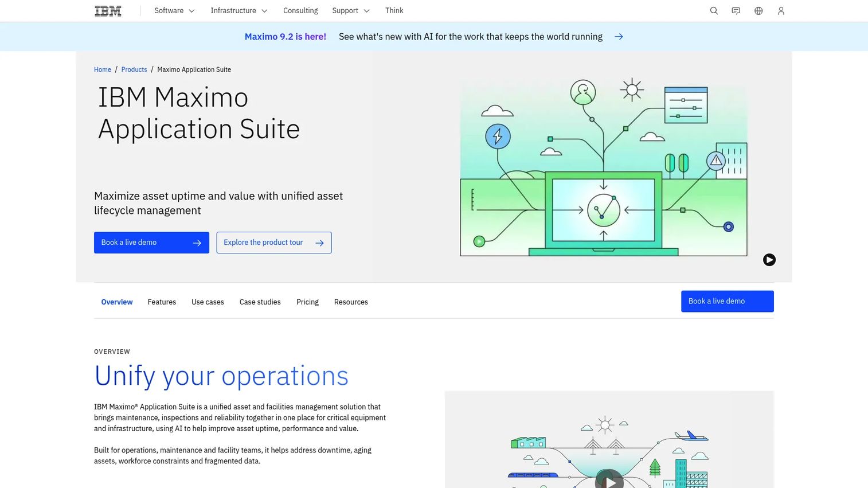Image resolution: width=868 pixels, height=488 pixels.
Task: Select the Overview tab
Action: coord(117,302)
